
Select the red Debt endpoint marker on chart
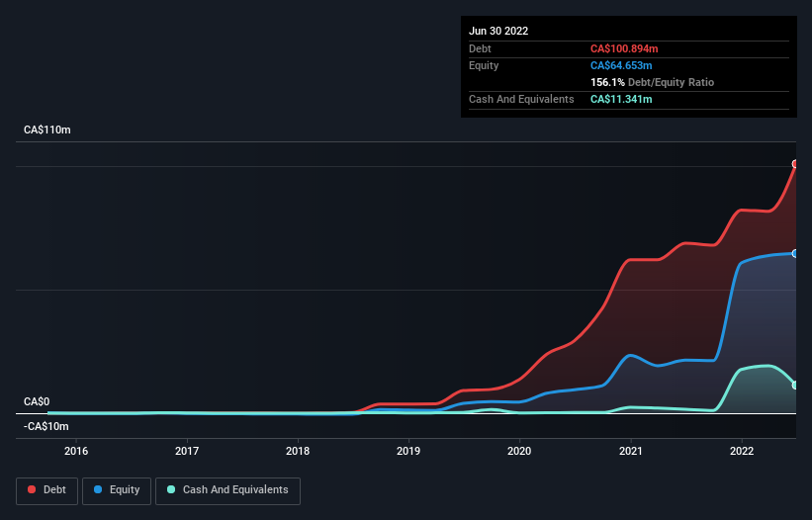pos(795,164)
